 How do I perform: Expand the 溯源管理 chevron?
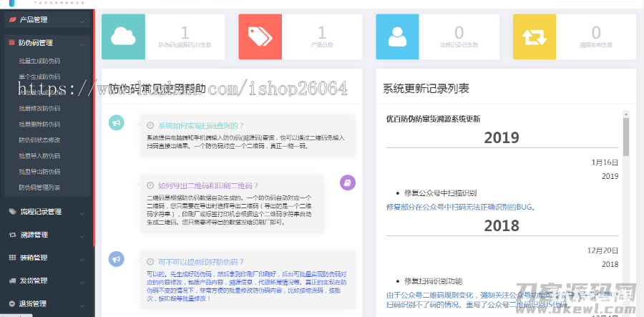[82, 237]
